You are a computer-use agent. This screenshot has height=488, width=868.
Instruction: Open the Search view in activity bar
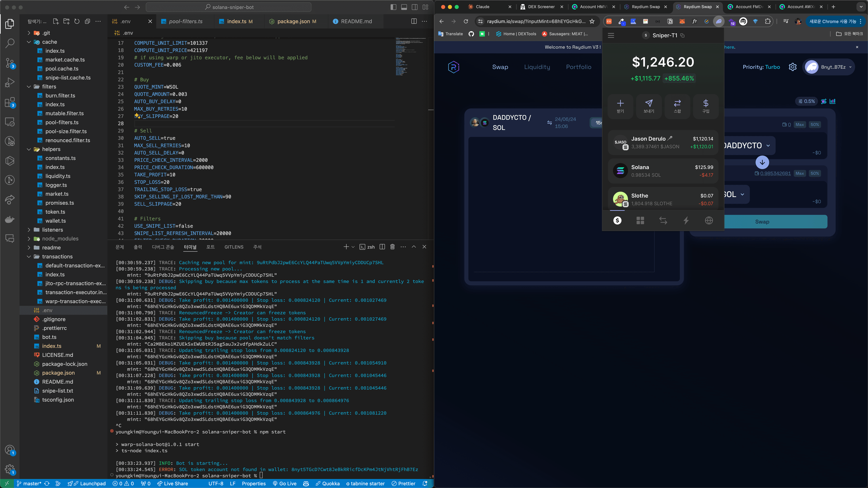pos(10,43)
